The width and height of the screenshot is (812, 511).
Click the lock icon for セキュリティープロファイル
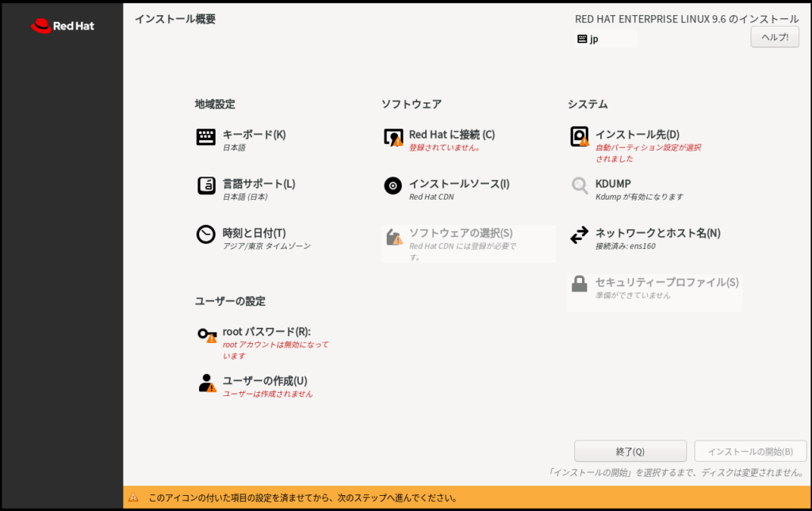tap(580, 284)
